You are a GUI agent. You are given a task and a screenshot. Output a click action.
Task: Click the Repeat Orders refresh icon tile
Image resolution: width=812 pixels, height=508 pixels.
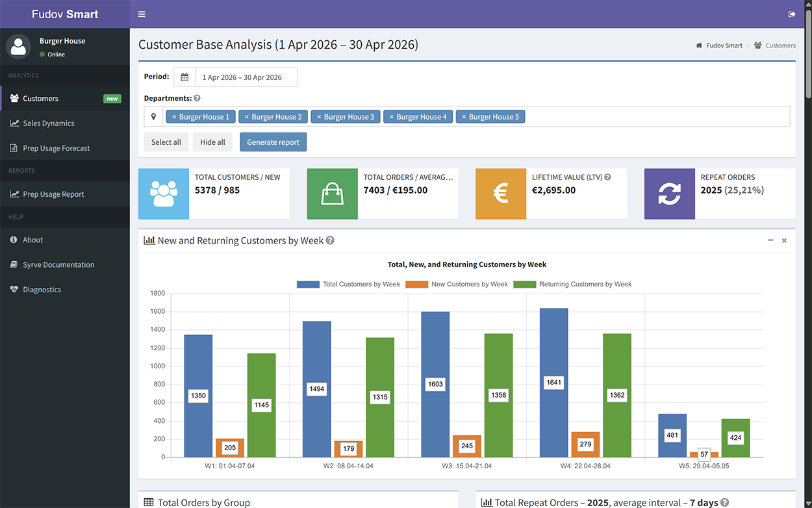pyautogui.click(x=669, y=194)
